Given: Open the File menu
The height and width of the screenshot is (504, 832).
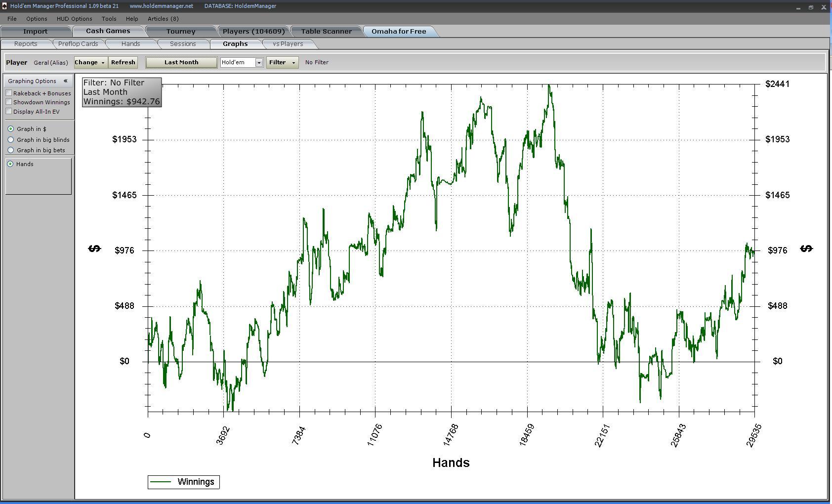Looking at the screenshot, I should click(12, 19).
